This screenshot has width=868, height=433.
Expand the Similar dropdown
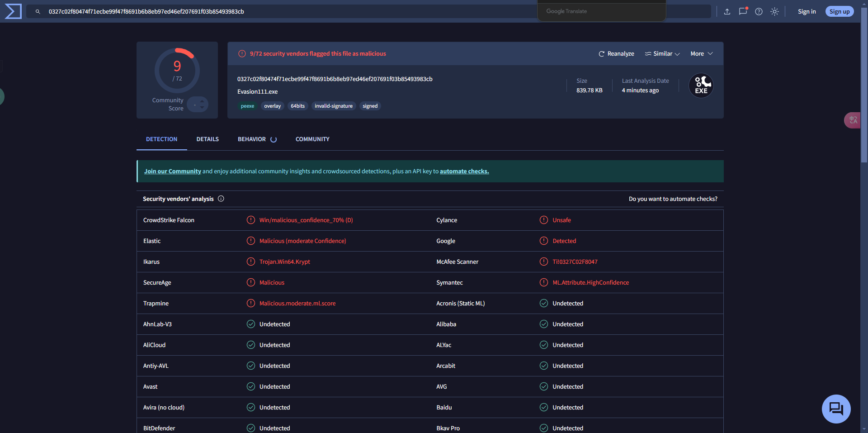tap(662, 54)
